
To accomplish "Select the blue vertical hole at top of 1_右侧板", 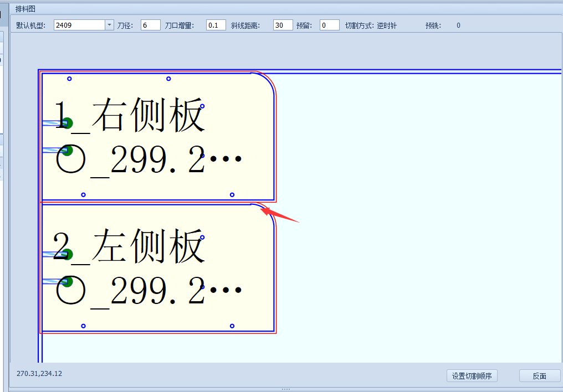I will tap(68, 79).
